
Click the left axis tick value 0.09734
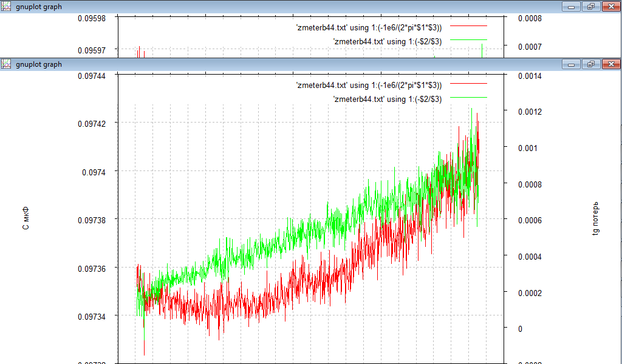92,317
